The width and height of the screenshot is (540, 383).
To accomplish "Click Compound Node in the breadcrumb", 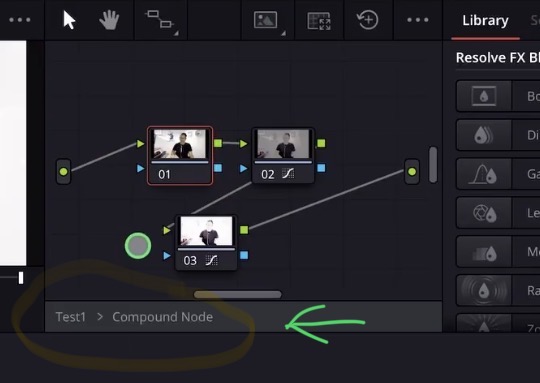I will tap(163, 317).
